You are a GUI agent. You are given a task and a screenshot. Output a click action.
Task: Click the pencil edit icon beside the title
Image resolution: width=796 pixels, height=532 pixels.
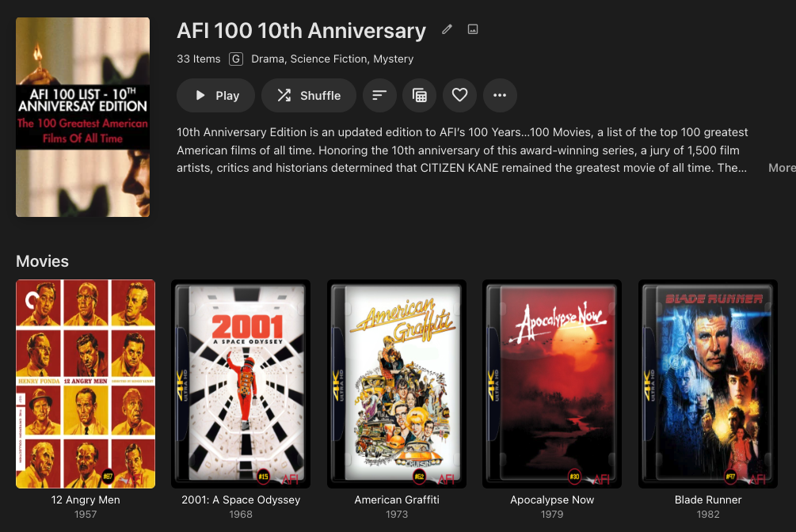click(x=447, y=29)
